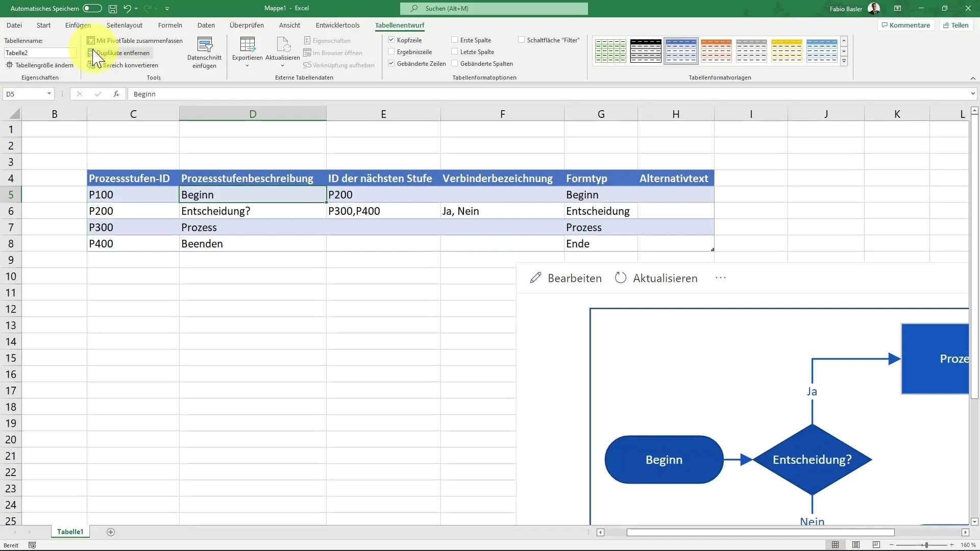Click the Fabio Basler account
Screen dimensions: 980x551
pos(854,9)
